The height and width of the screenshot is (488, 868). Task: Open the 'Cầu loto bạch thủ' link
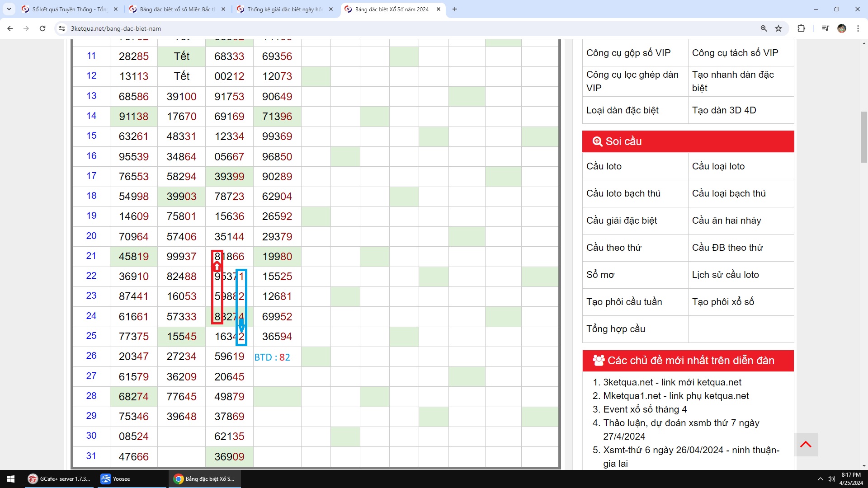623,193
